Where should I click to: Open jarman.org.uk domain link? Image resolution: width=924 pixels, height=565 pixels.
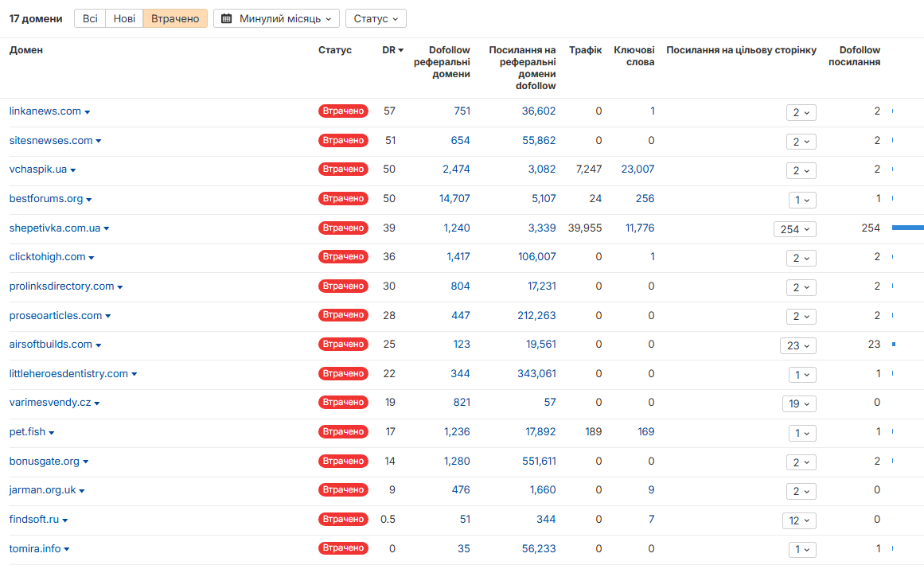tap(42, 490)
